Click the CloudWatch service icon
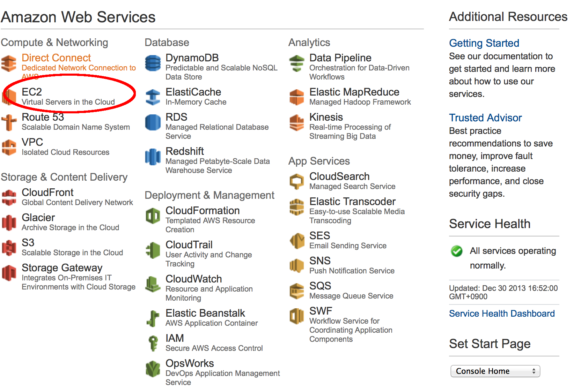Screen dimensions: 588x392 153,284
